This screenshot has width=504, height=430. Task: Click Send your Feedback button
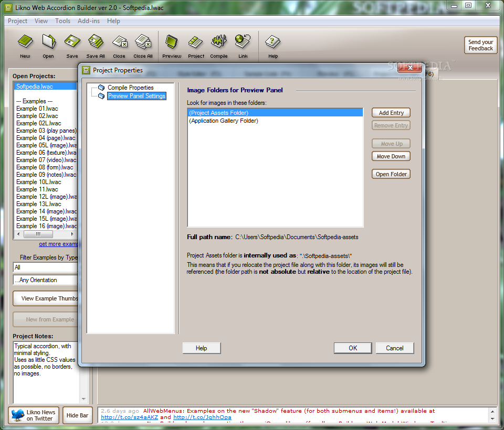tap(480, 45)
